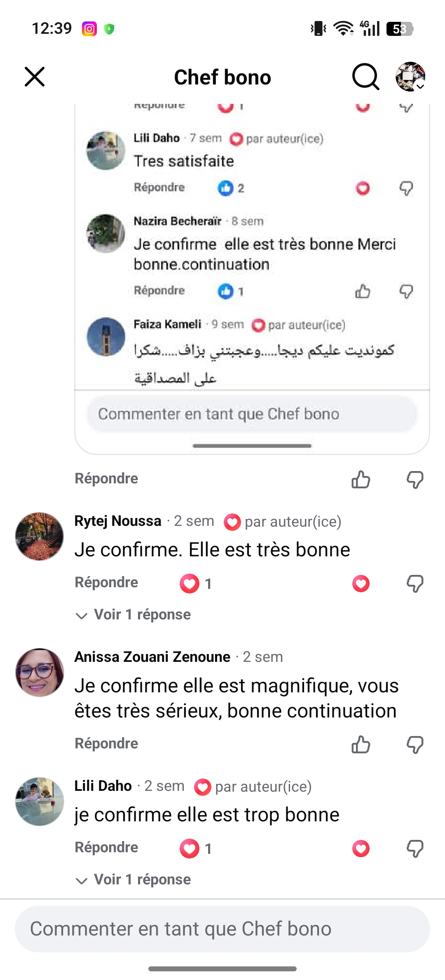Thumbs down Lili Daho's 2 sem comment
The width and height of the screenshot is (445, 980).
[415, 849]
